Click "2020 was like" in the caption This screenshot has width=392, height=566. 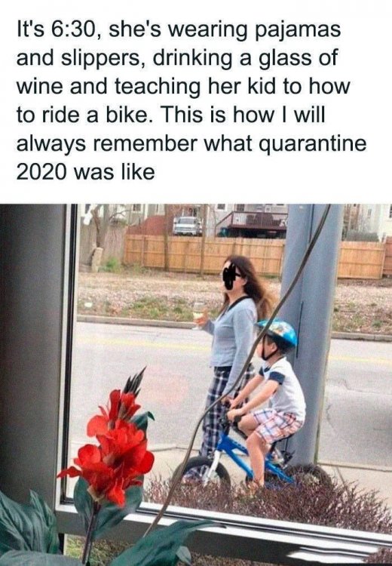(x=85, y=172)
